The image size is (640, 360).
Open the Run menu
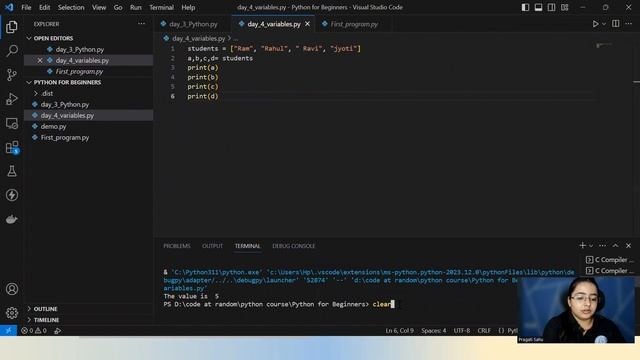click(136, 7)
